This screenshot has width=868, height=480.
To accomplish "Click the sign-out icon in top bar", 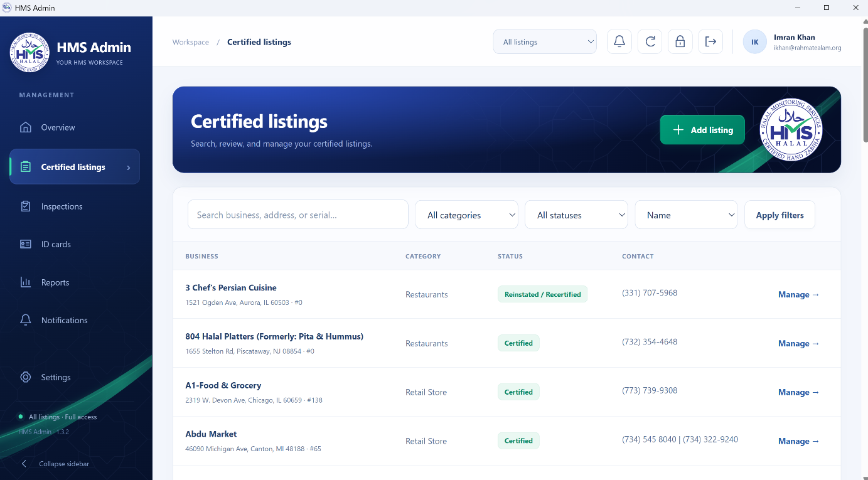I will 710,41.
